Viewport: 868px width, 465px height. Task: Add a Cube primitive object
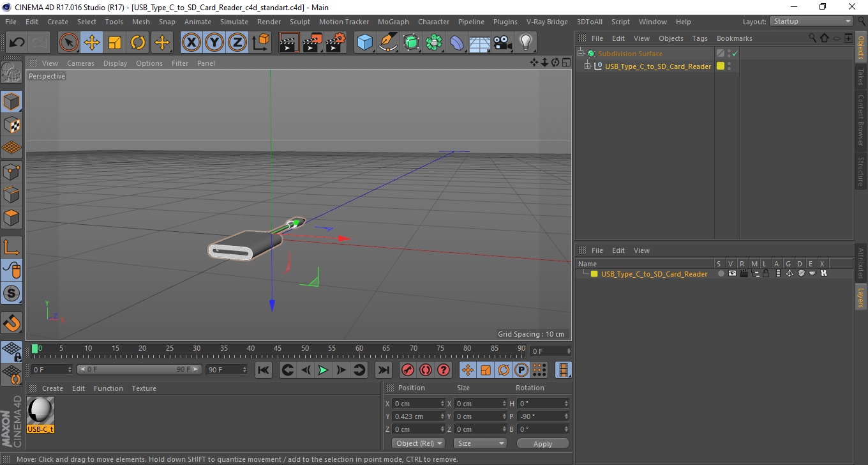[x=364, y=43]
